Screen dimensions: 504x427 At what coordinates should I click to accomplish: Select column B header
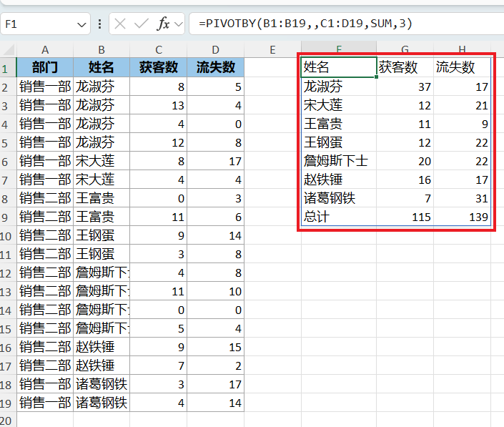click(102, 50)
